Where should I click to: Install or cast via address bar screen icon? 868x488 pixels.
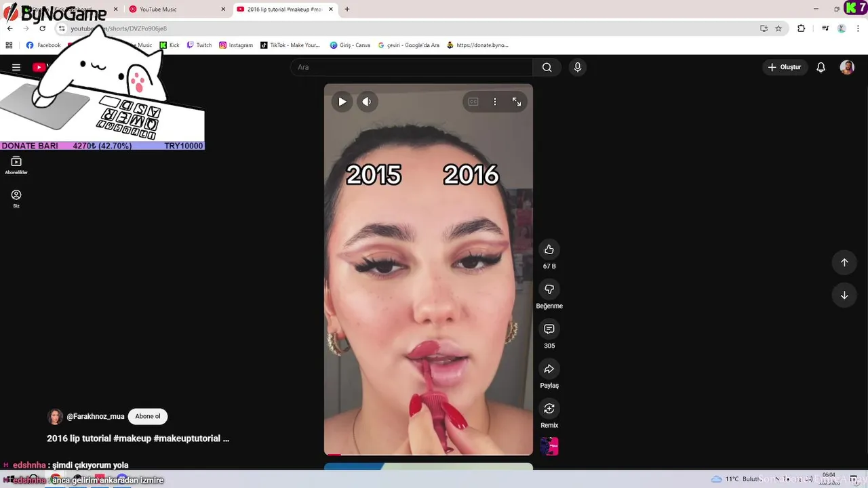tap(764, 28)
